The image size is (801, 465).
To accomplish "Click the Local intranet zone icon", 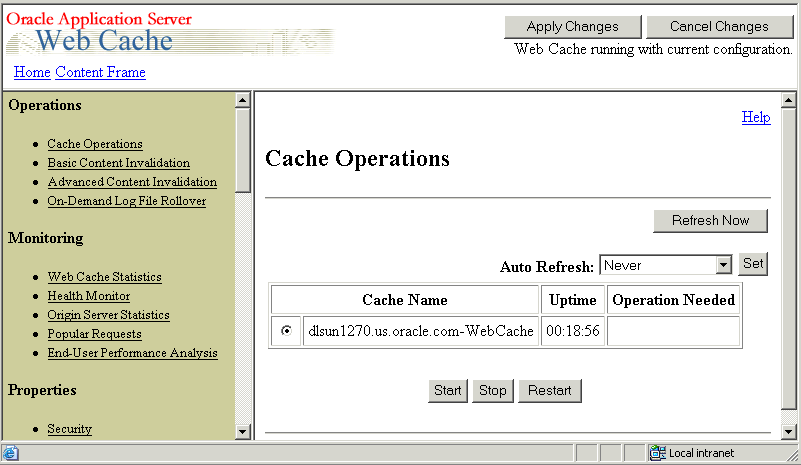I will [x=657, y=453].
